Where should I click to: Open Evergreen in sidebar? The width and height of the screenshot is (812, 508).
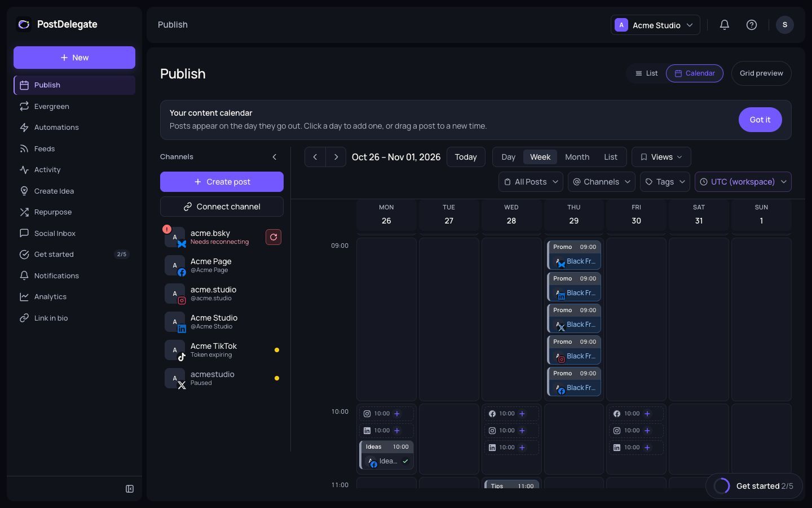(74, 106)
